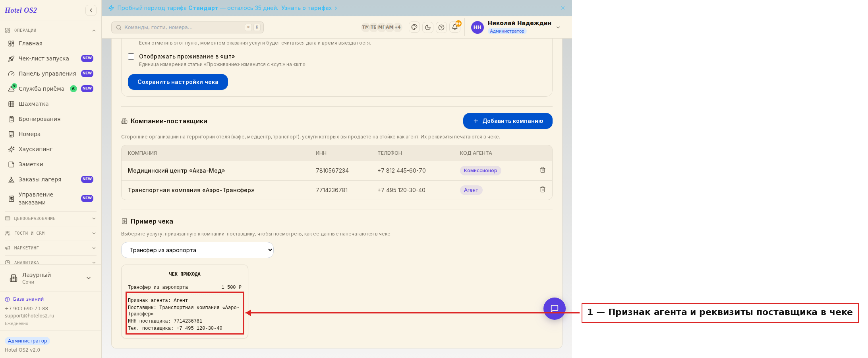The height and width of the screenshot is (358, 868).
Task: Click the КОМПАНИЯ column header
Action: pos(142,153)
